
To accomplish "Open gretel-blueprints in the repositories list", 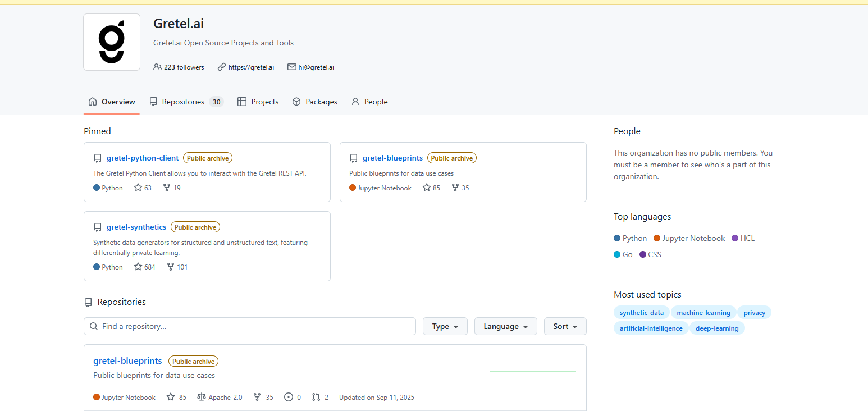I will (x=127, y=361).
